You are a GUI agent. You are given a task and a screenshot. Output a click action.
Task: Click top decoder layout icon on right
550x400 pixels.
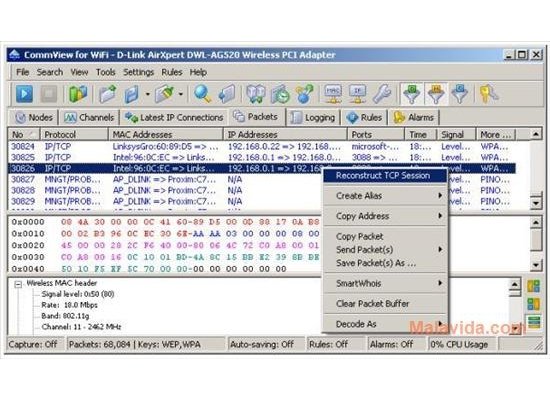click(534, 287)
